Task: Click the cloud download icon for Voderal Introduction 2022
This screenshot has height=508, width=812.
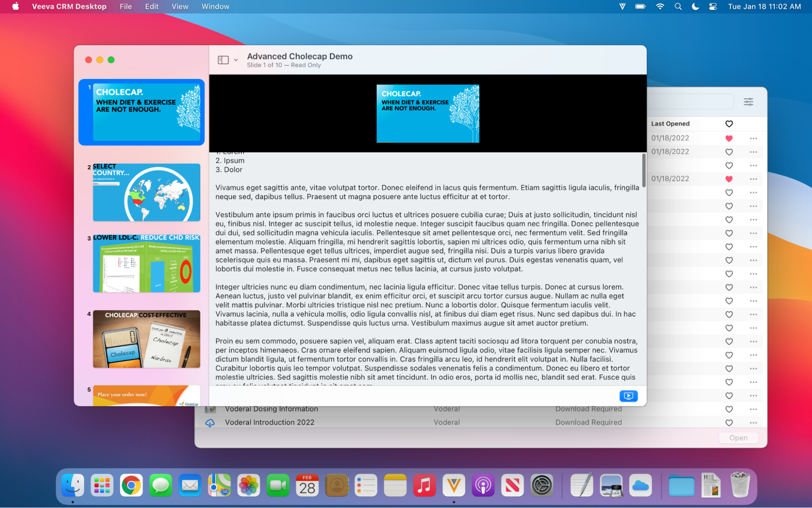Action: tap(210, 423)
